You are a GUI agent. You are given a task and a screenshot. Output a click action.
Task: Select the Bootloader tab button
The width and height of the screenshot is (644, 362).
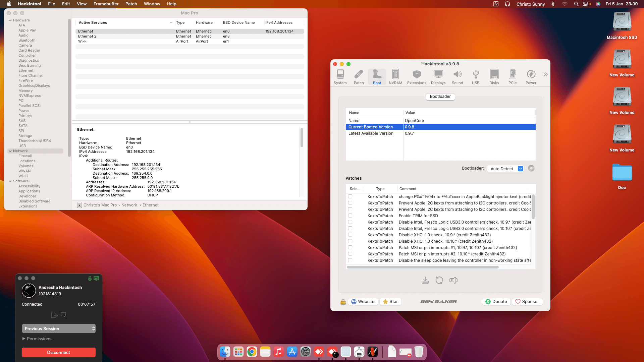click(440, 97)
